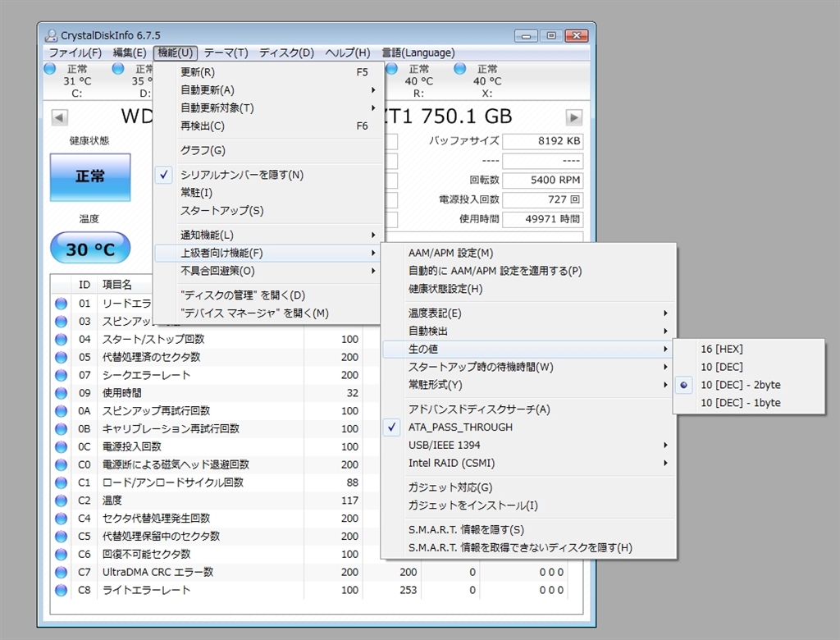
Task: Click status orb for C2 温度 row
Action: click(61, 500)
